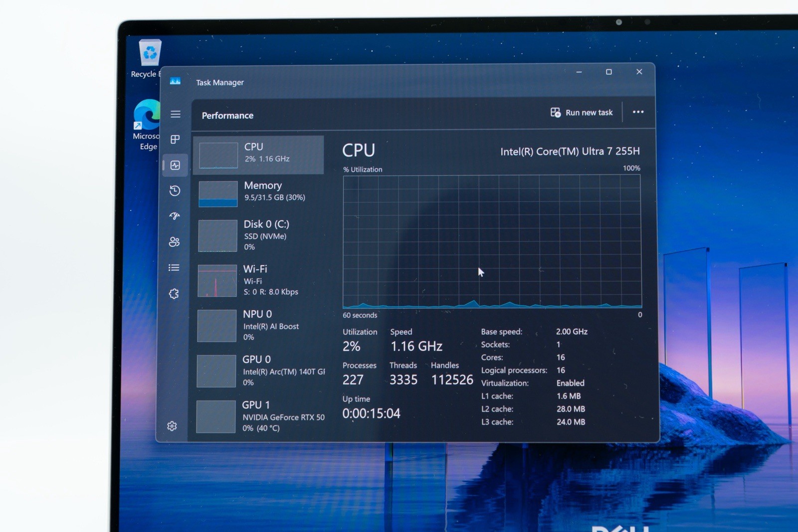Click the 227 processes value

[x=353, y=380]
